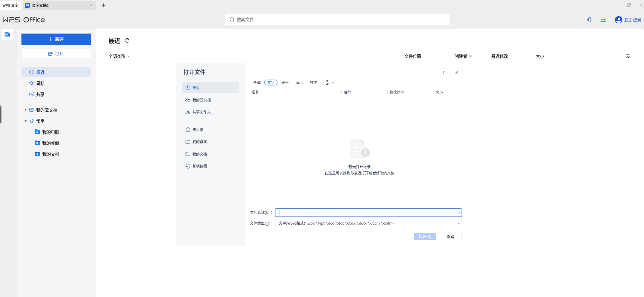Click the list filter icon right of 大小 column

[627, 56]
